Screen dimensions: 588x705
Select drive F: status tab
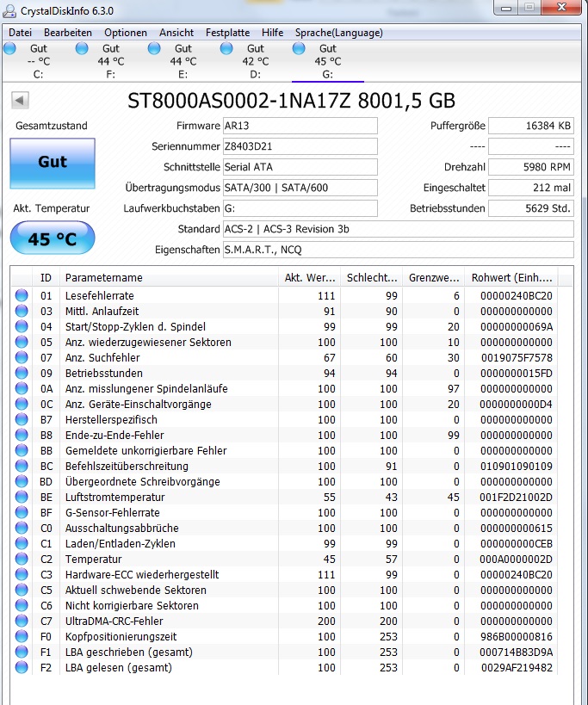point(110,61)
